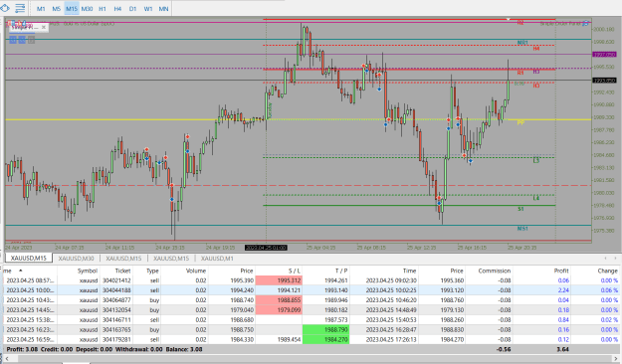The image size is (622, 364).
Task: Sort history by Type column header
Action: coord(152,271)
